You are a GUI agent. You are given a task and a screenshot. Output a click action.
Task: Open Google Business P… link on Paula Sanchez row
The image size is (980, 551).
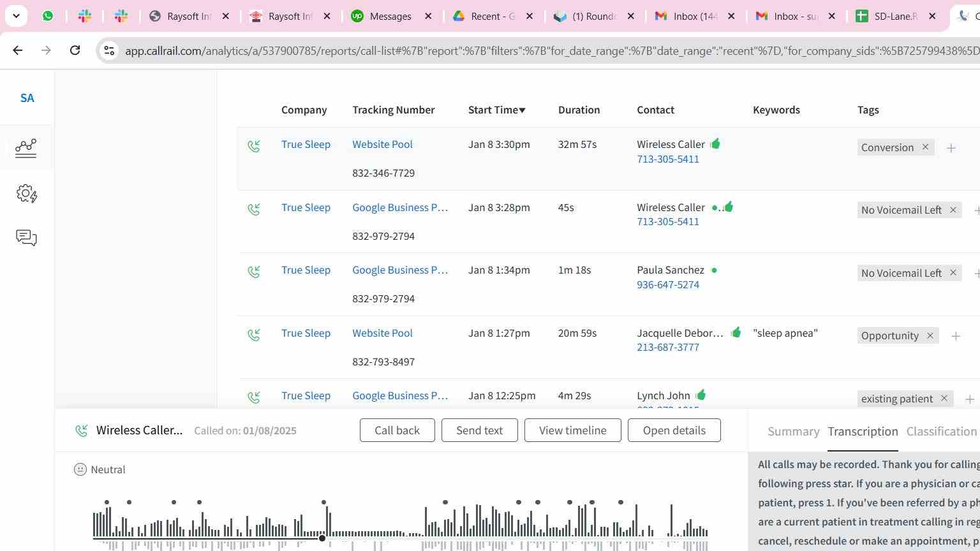(400, 270)
